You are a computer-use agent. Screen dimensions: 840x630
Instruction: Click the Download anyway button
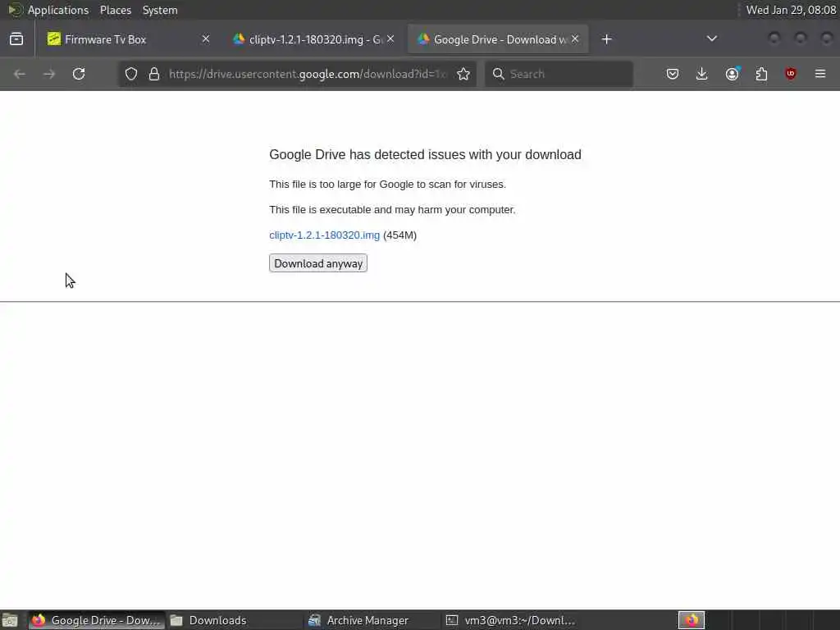(x=318, y=263)
